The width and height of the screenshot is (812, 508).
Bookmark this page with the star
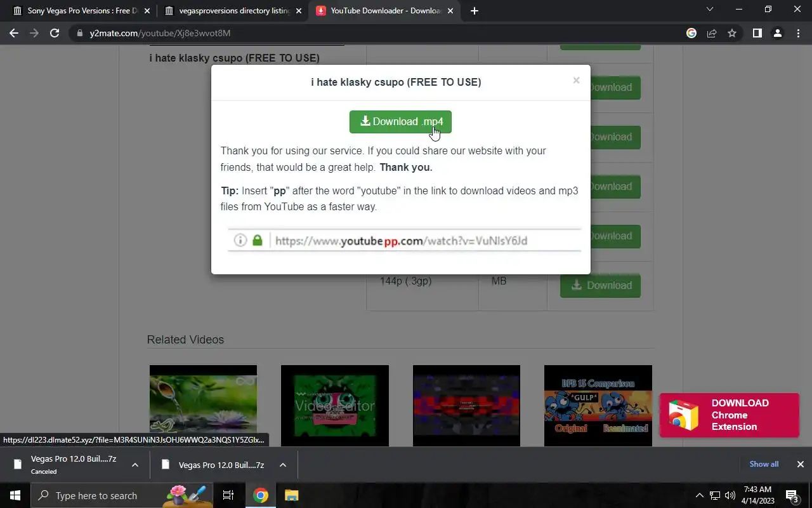pos(732,33)
